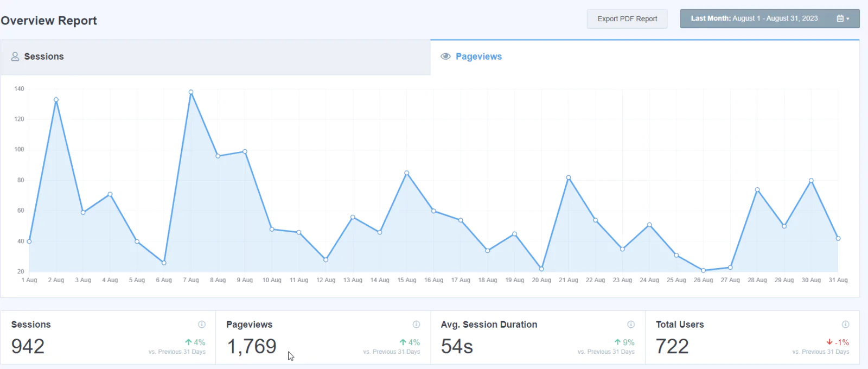Switch to the Sessions tab
Image resolution: width=868 pixels, height=369 pixels.
215,57
